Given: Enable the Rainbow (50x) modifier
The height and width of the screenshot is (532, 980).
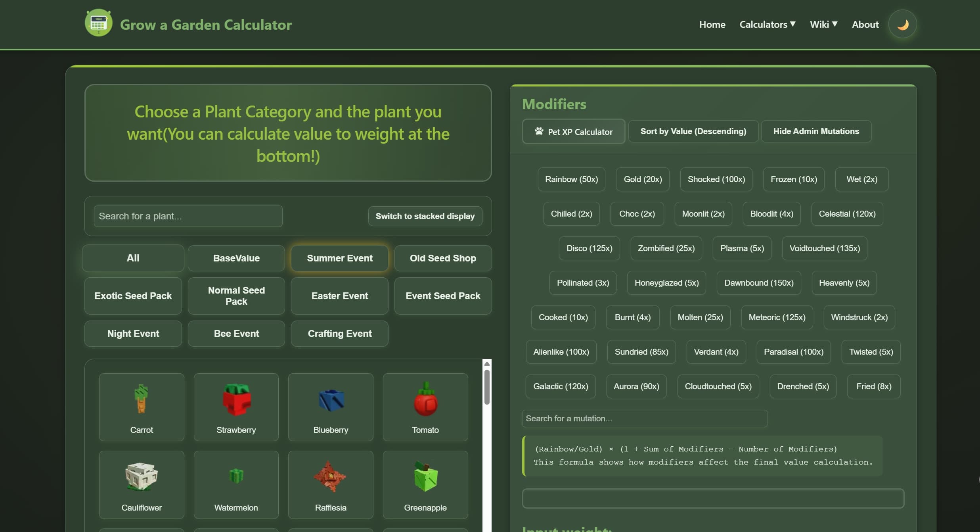Looking at the screenshot, I should [x=571, y=179].
